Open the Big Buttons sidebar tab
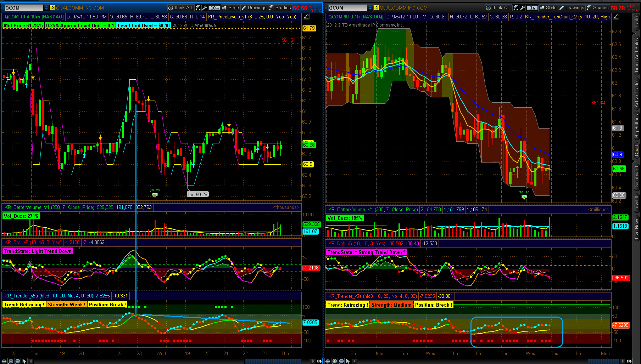The width and height of the screenshot is (641, 364). point(637,126)
